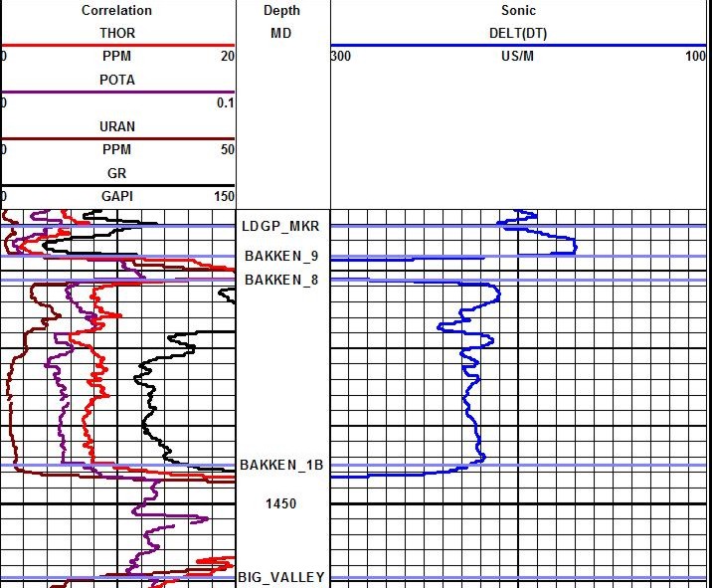This screenshot has height=588, width=712.
Task: Click the URAN curve label
Action: [x=117, y=126]
